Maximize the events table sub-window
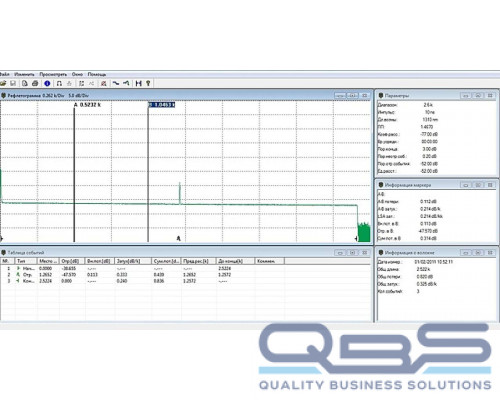The height and width of the screenshot is (400, 500). click(x=353, y=252)
